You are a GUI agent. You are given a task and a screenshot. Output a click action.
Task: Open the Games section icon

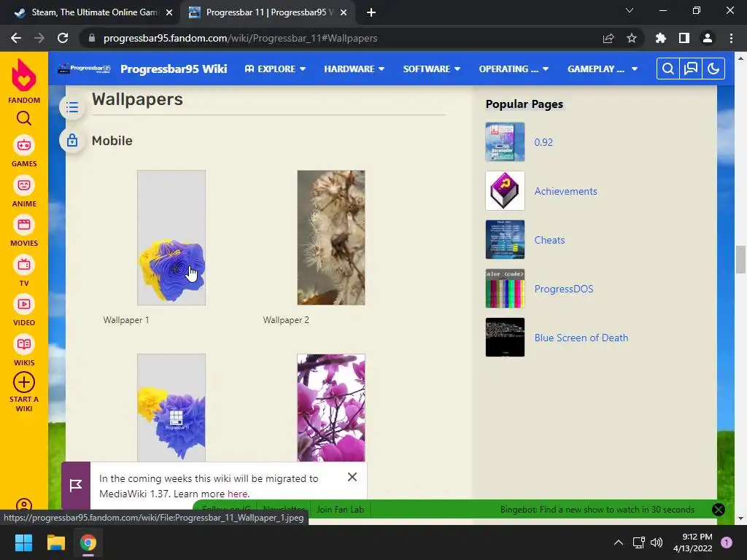(24, 145)
